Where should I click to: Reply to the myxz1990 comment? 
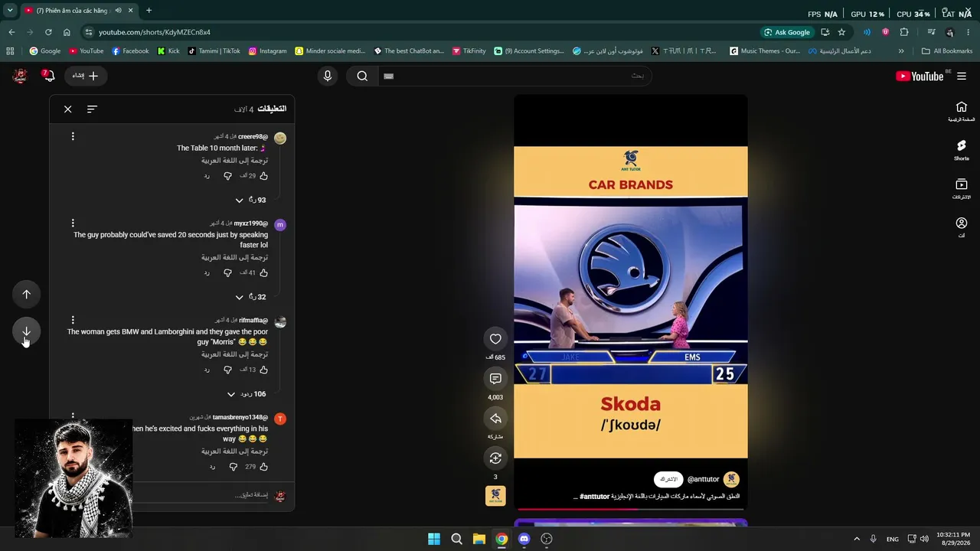coord(207,272)
